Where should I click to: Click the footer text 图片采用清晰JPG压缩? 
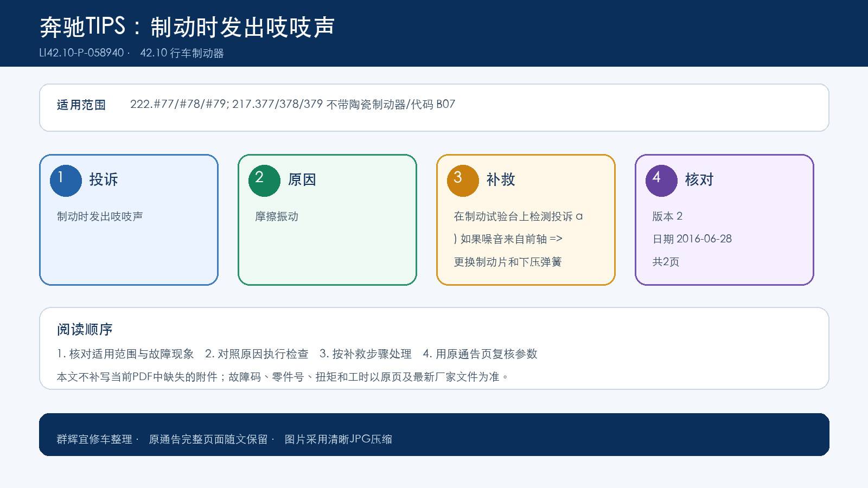coord(339,439)
